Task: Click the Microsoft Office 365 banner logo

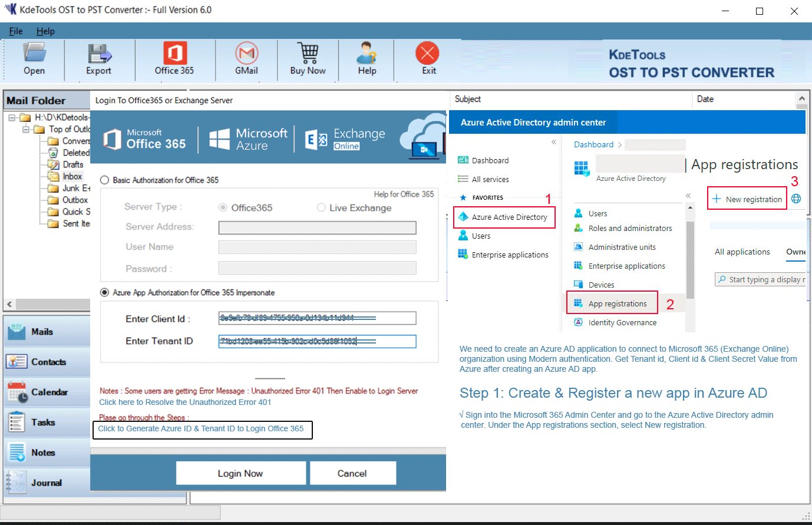Action: (x=144, y=139)
